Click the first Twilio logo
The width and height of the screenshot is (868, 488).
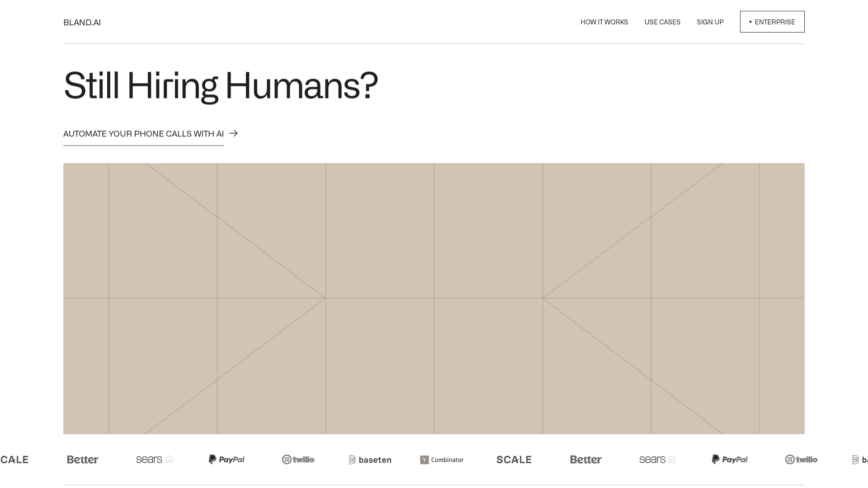[x=298, y=460]
